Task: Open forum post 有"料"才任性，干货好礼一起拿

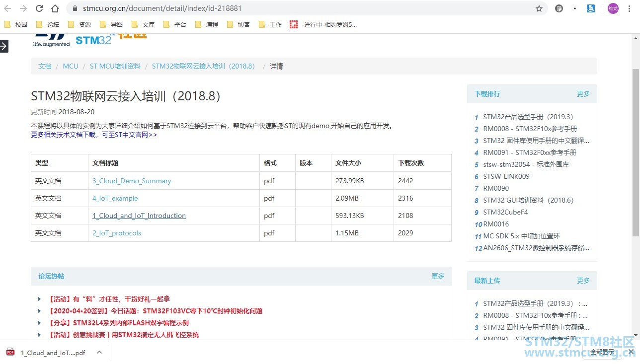Action: 109,299
